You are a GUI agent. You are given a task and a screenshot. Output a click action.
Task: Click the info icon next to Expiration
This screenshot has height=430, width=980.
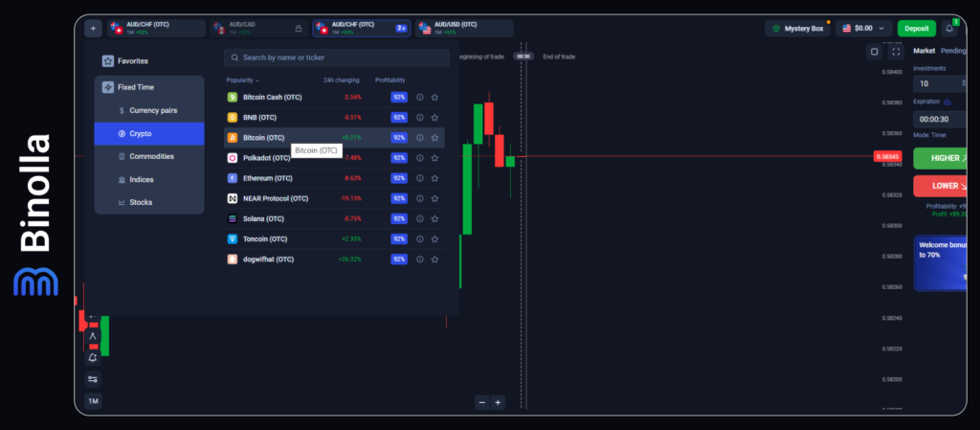pos(947,102)
